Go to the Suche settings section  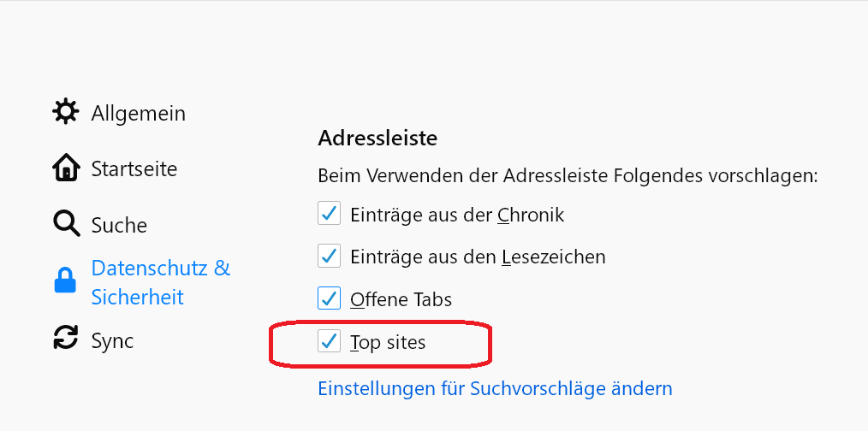(x=119, y=226)
